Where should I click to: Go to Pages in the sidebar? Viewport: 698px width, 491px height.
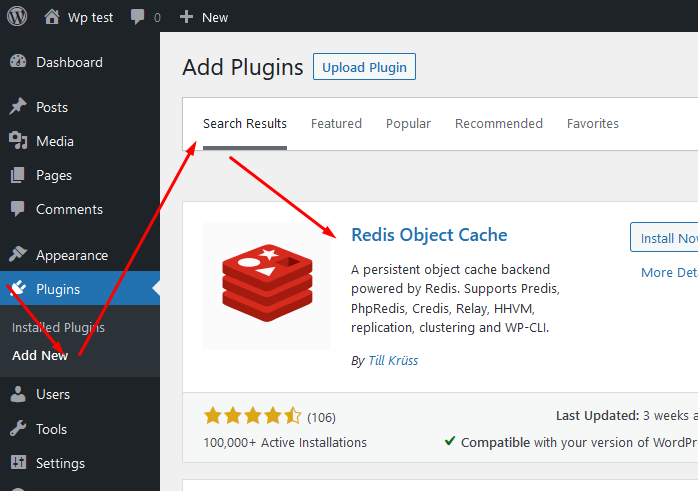(54, 175)
